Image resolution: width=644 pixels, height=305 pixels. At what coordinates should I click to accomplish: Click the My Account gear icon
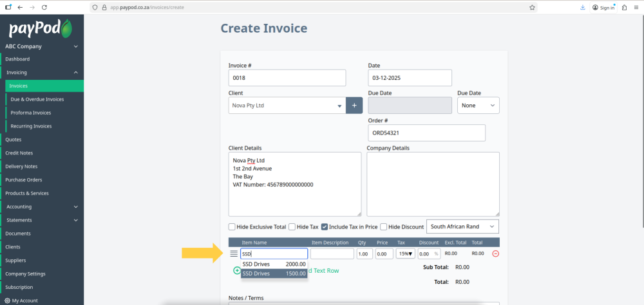pyautogui.click(x=7, y=300)
